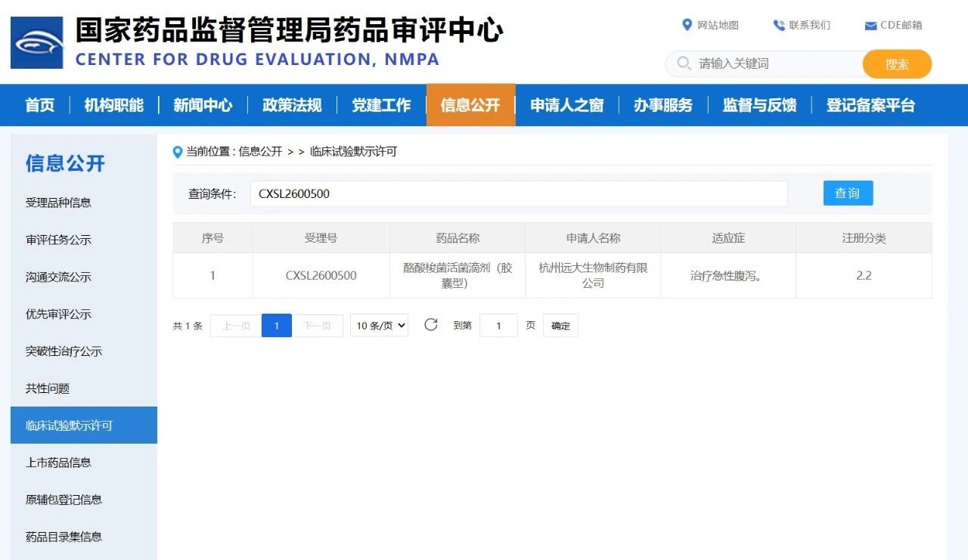The width and height of the screenshot is (968, 560).
Task: Open the 信息公开 navigation tab
Action: coord(470,105)
